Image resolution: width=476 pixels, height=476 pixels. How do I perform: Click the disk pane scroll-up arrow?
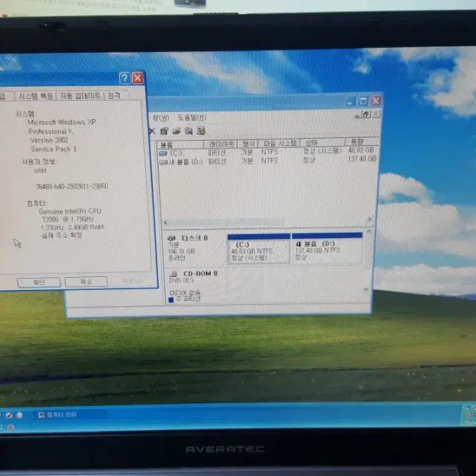[369, 231]
